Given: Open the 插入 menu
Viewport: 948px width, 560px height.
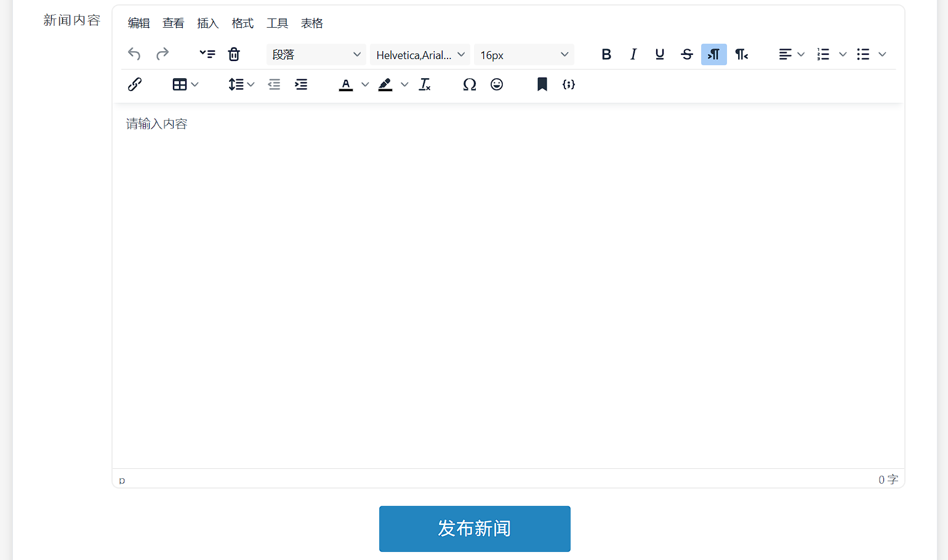Looking at the screenshot, I should [207, 23].
